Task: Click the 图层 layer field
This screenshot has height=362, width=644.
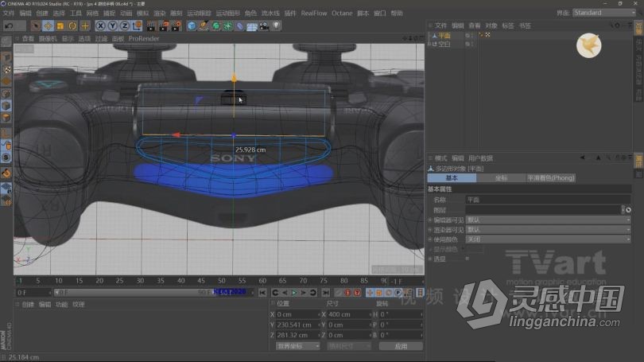Action: pos(543,210)
